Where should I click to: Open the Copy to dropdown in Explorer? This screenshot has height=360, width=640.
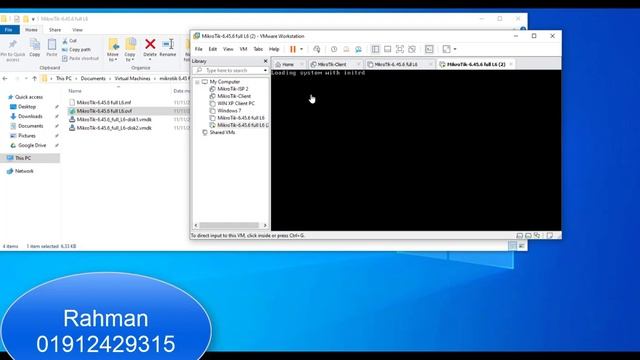(130, 50)
